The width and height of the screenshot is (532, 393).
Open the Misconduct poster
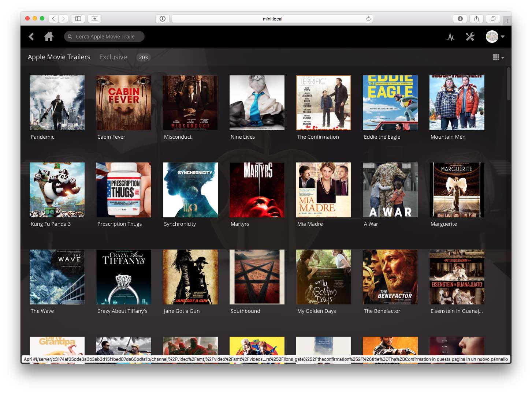pyautogui.click(x=190, y=103)
